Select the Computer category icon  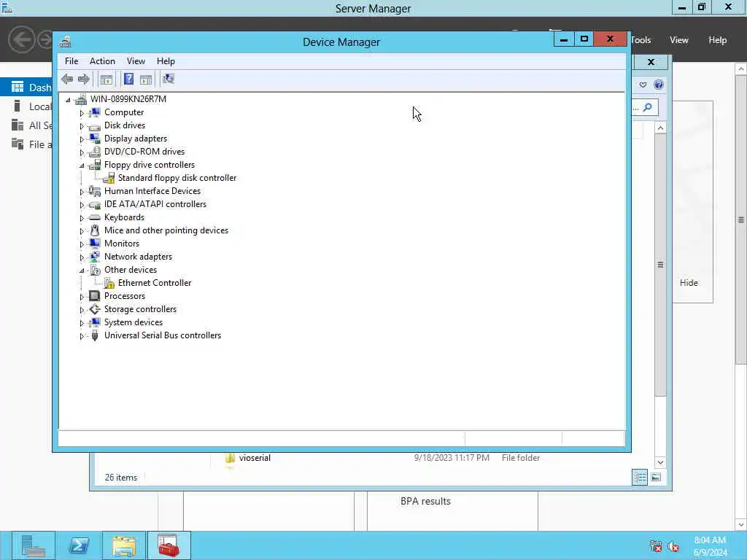point(95,112)
